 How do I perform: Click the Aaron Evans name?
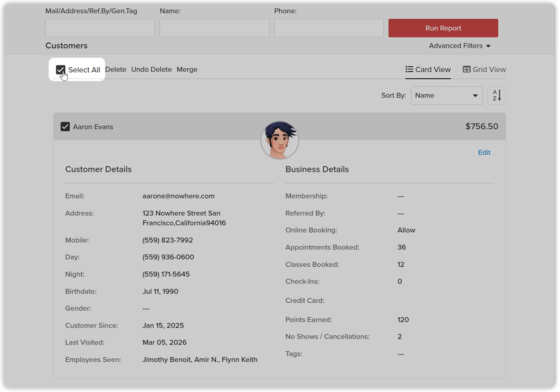(x=93, y=127)
